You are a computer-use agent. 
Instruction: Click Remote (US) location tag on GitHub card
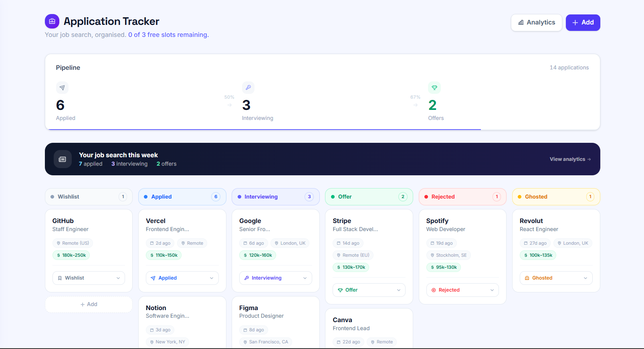pyautogui.click(x=73, y=243)
